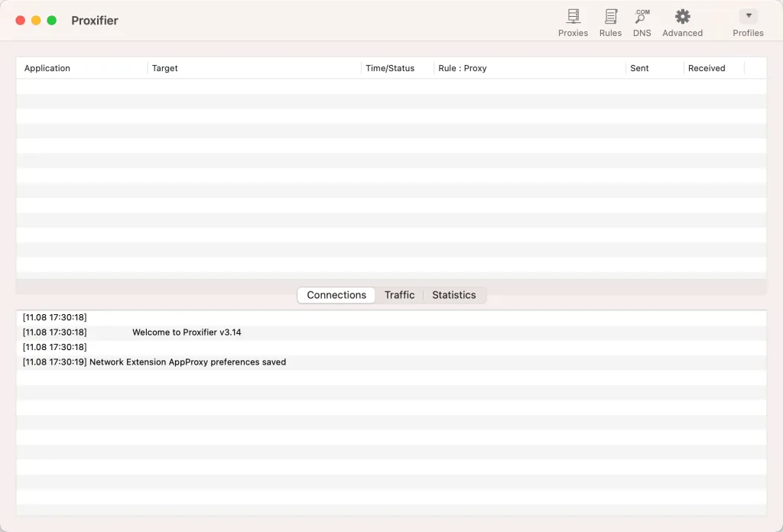Sort connections by Time/Status column

pyautogui.click(x=390, y=68)
